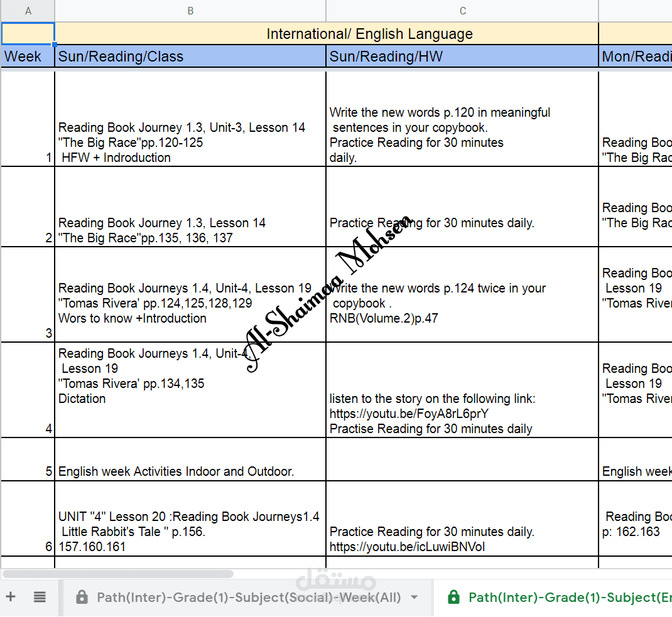Click week 1 Monday cell Reading Boo... "The Big Rac
This screenshot has height=617, width=672.
(x=636, y=119)
